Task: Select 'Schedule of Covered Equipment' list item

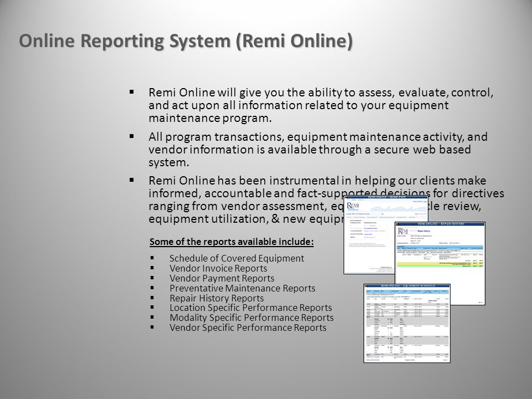Action: coord(237,258)
